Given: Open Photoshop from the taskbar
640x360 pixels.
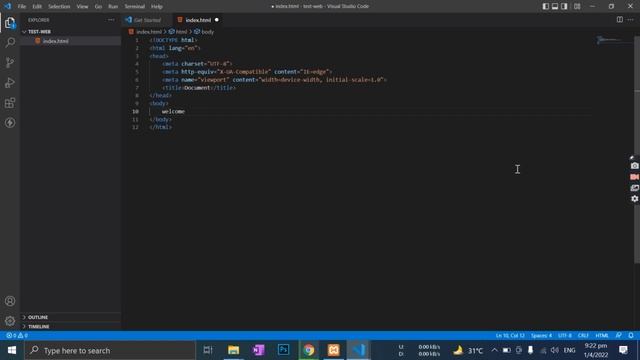Looking at the screenshot, I should pos(283,350).
